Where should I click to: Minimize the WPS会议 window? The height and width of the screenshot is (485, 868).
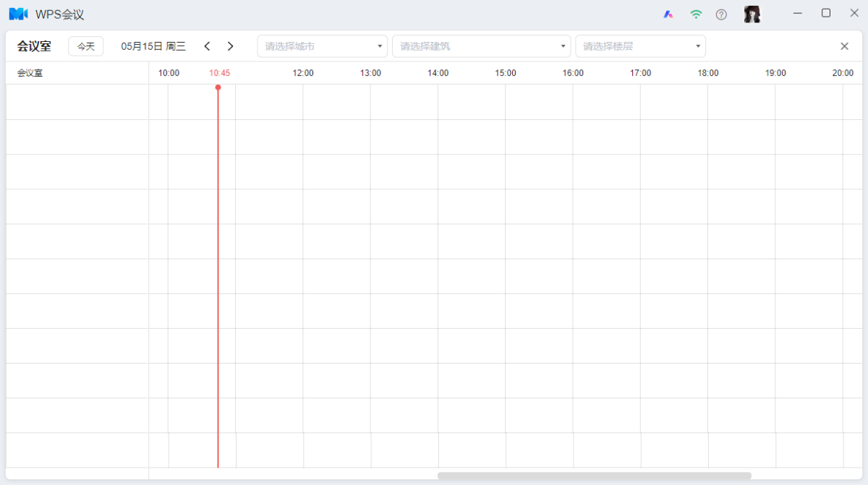tap(798, 13)
